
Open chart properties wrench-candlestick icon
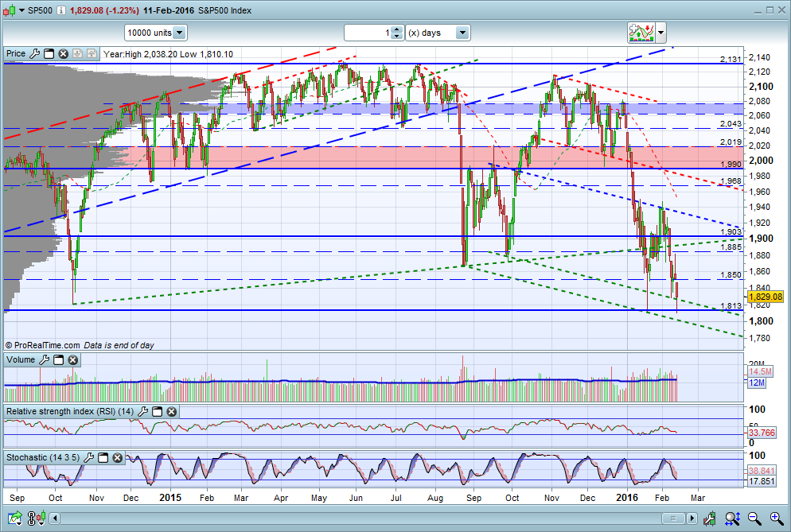click(709, 518)
